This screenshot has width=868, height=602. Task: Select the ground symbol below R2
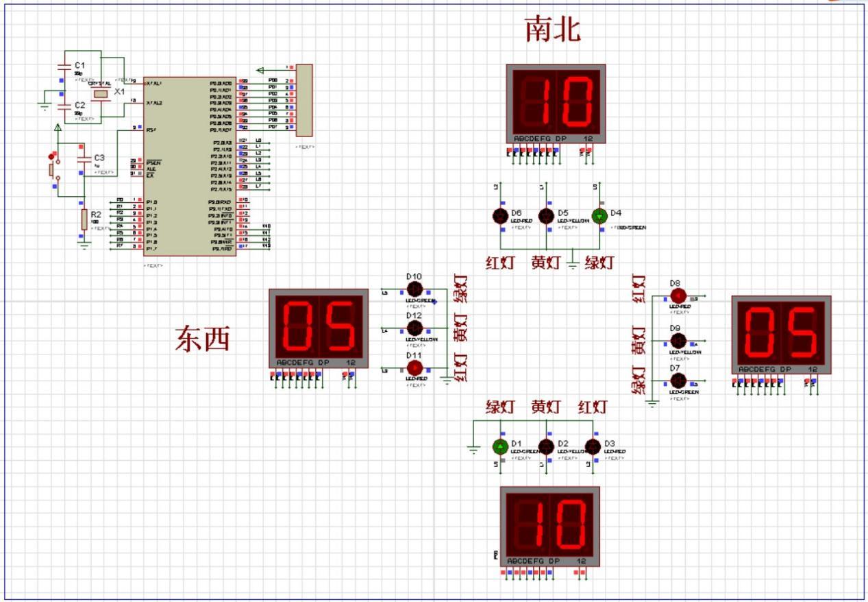click(84, 245)
